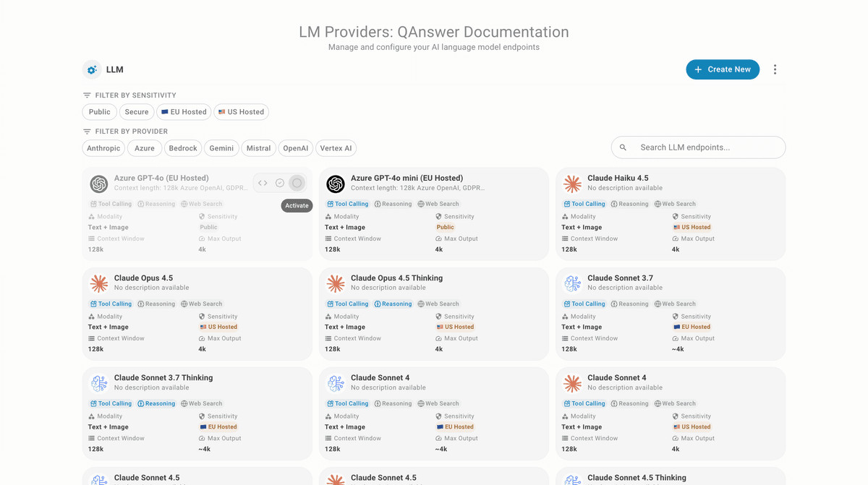This screenshot has height=485, width=868.
Task: Filter providers by Mistral
Action: 258,148
